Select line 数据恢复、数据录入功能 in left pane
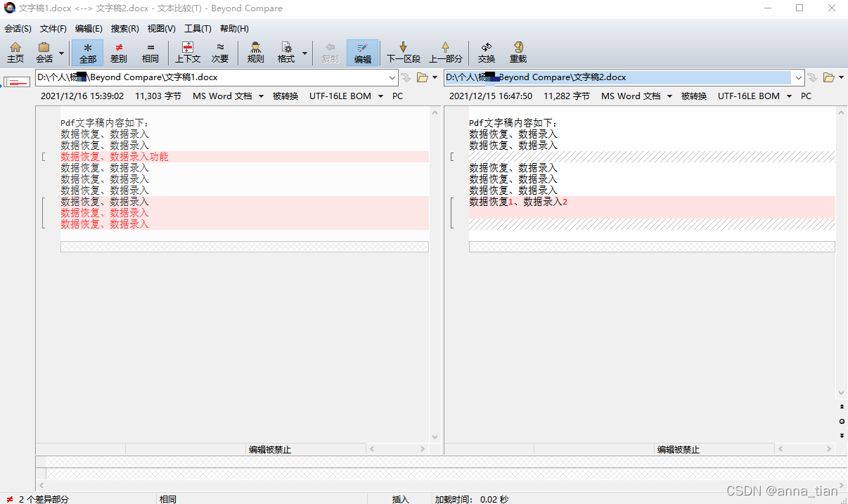848x504 pixels. point(115,157)
